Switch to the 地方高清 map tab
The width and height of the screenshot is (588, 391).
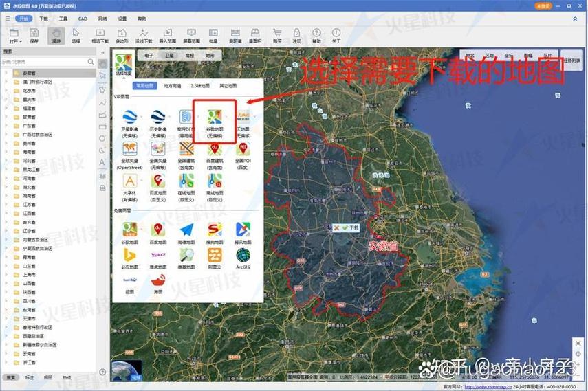(x=173, y=86)
